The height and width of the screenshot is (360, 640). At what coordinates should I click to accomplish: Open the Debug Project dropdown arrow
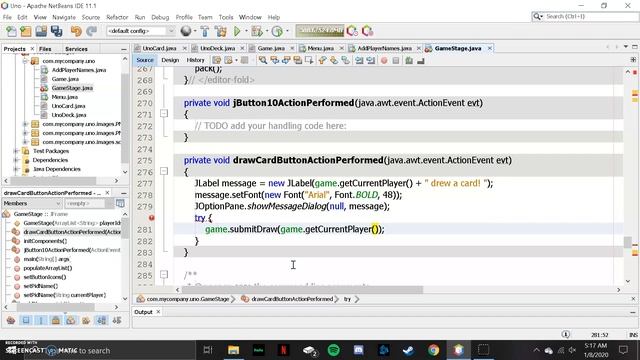point(267,31)
